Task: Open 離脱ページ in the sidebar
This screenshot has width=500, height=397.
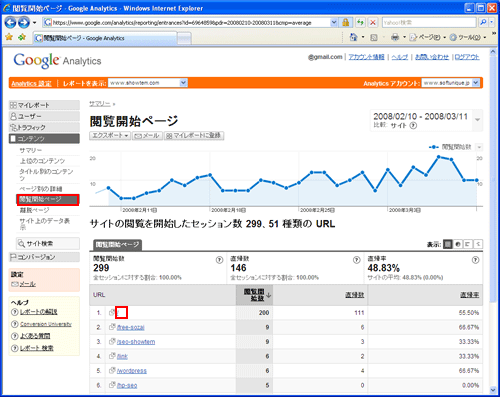Action: click(x=34, y=210)
